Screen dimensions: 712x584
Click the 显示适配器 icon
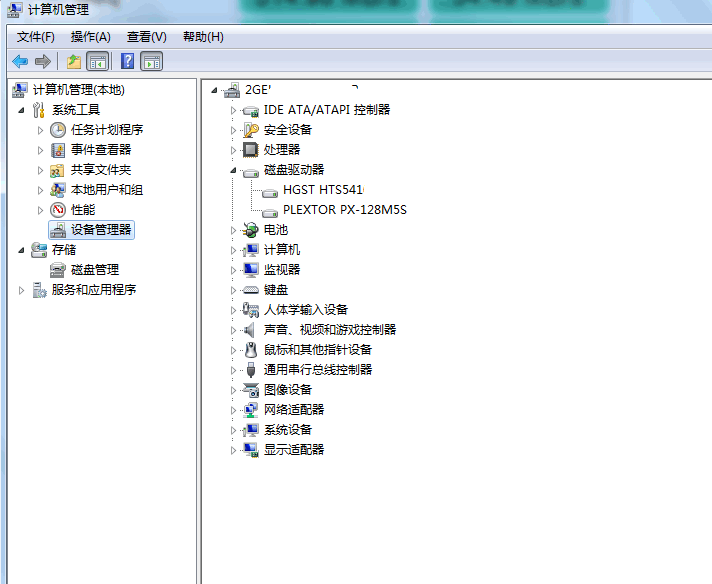(x=251, y=450)
